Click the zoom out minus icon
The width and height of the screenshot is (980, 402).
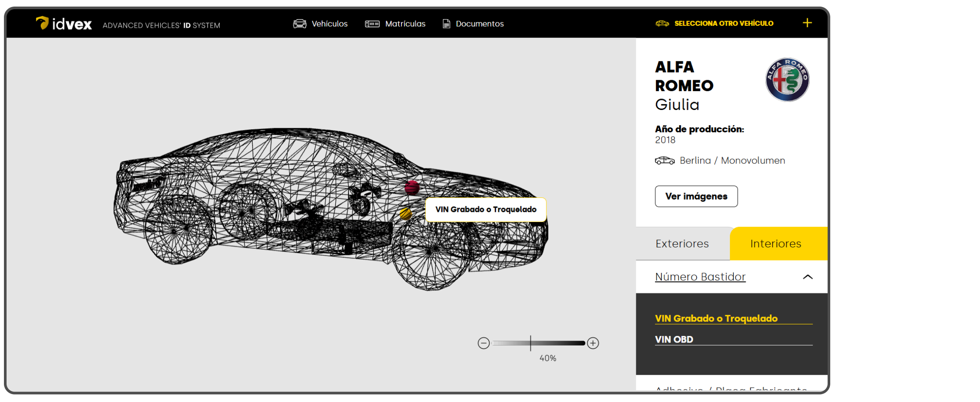point(483,343)
